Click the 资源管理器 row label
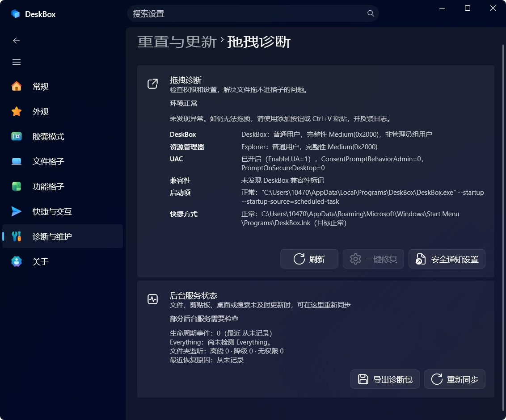This screenshot has width=506, height=420. [x=187, y=147]
